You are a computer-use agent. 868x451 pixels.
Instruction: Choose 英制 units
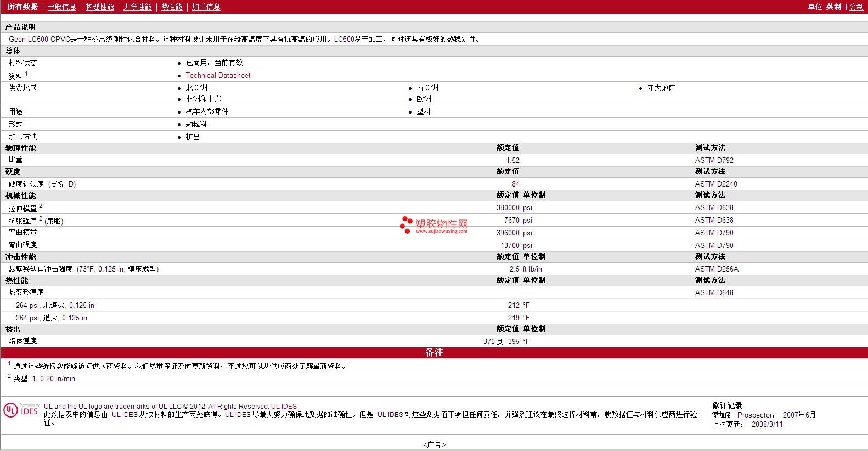[x=834, y=7]
